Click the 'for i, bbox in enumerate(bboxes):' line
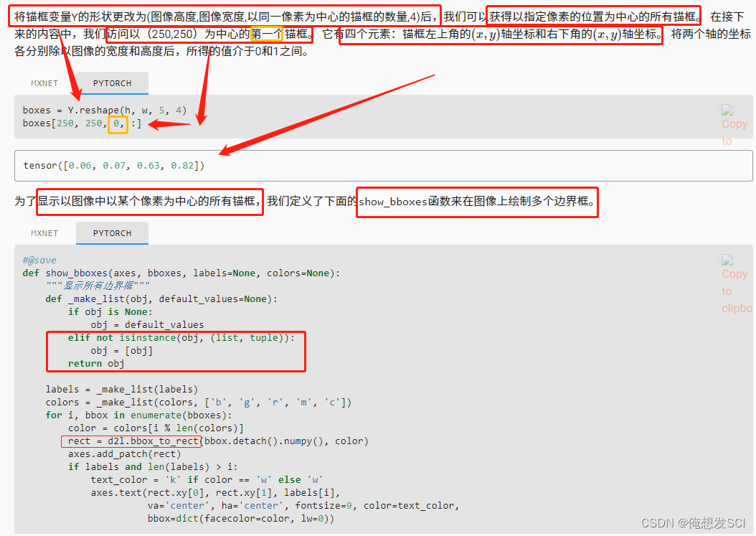 coord(139,415)
